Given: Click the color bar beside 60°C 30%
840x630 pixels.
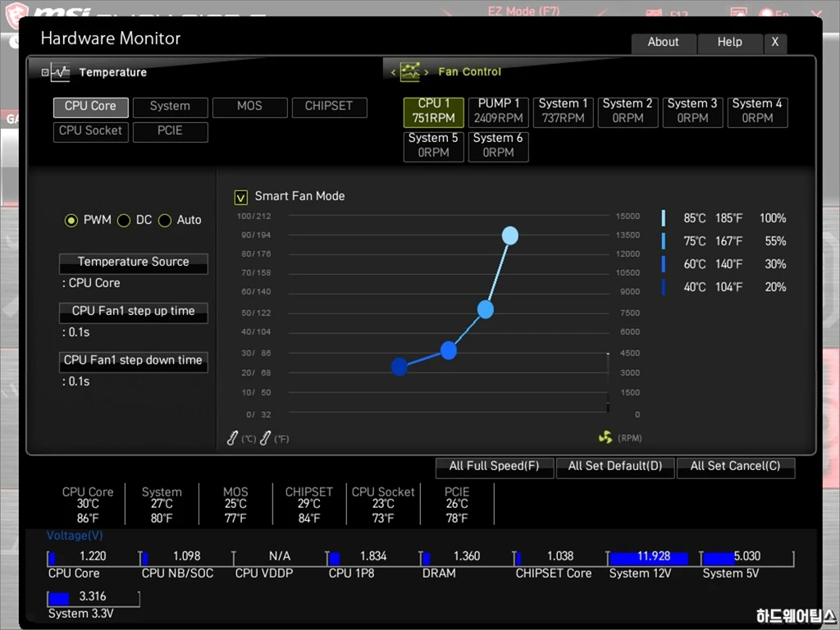Looking at the screenshot, I should [x=664, y=264].
